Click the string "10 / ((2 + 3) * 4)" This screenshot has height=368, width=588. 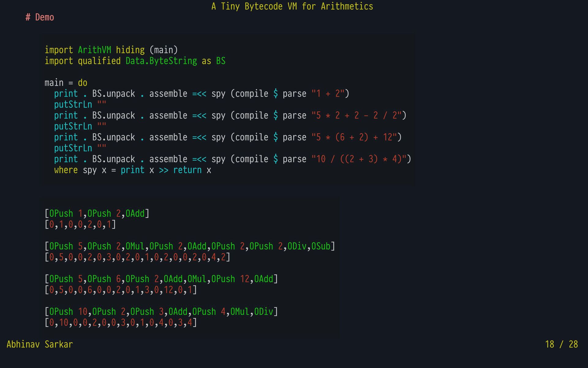point(359,159)
